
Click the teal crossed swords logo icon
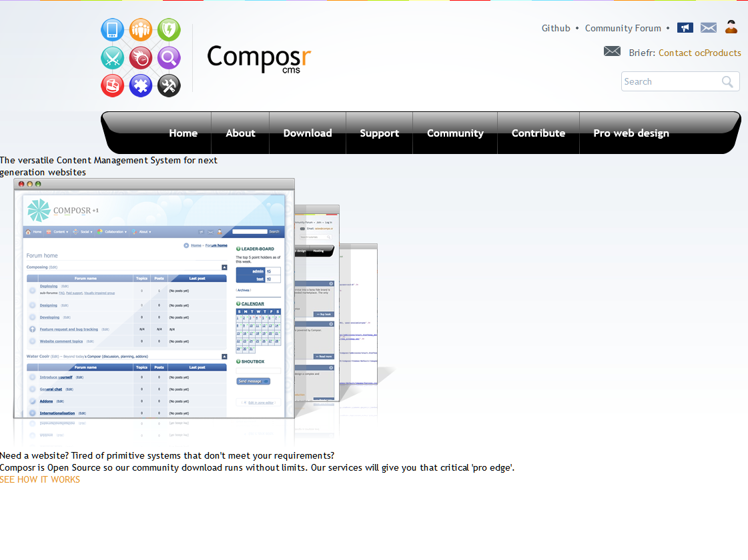(112, 58)
